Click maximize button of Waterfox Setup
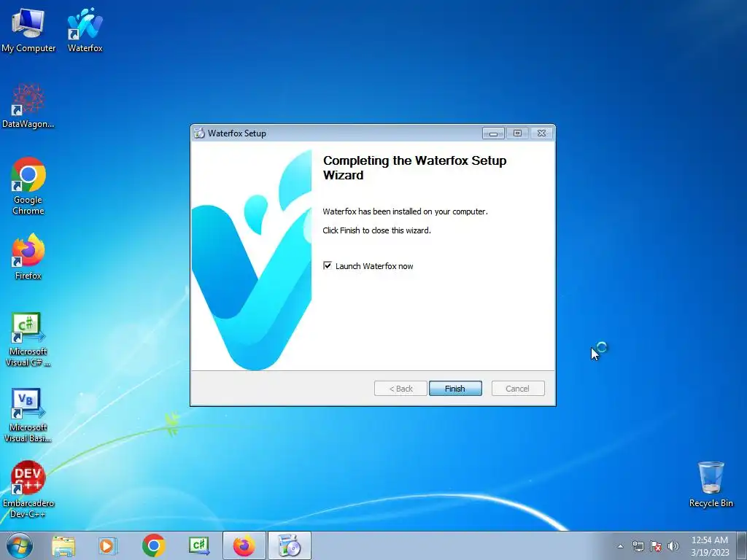The height and width of the screenshot is (560, 747). [x=517, y=133]
